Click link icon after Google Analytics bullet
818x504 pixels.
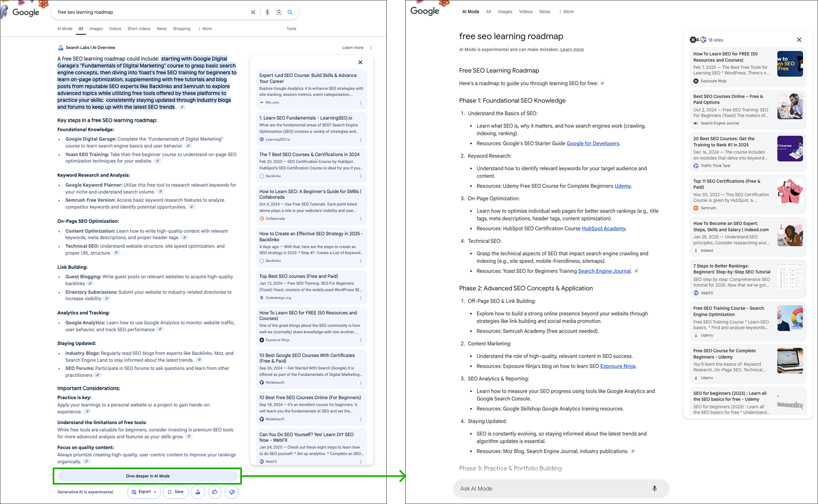(x=160, y=329)
